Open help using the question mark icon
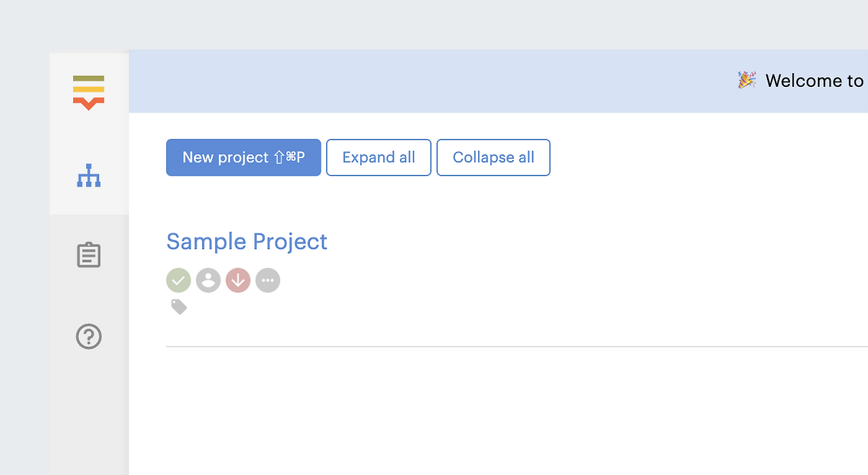The height and width of the screenshot is (475, 868). (x=88, y=337)
